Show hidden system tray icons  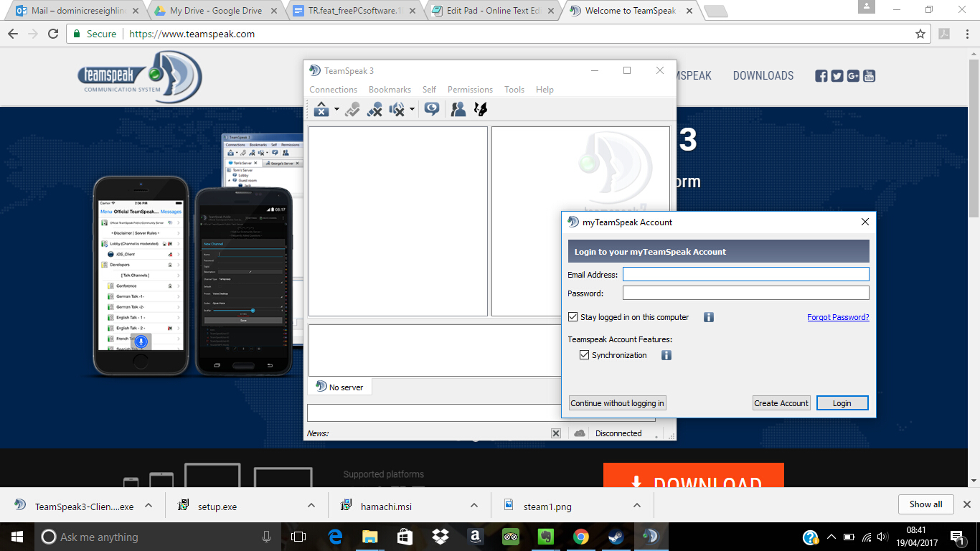point(831,537)
